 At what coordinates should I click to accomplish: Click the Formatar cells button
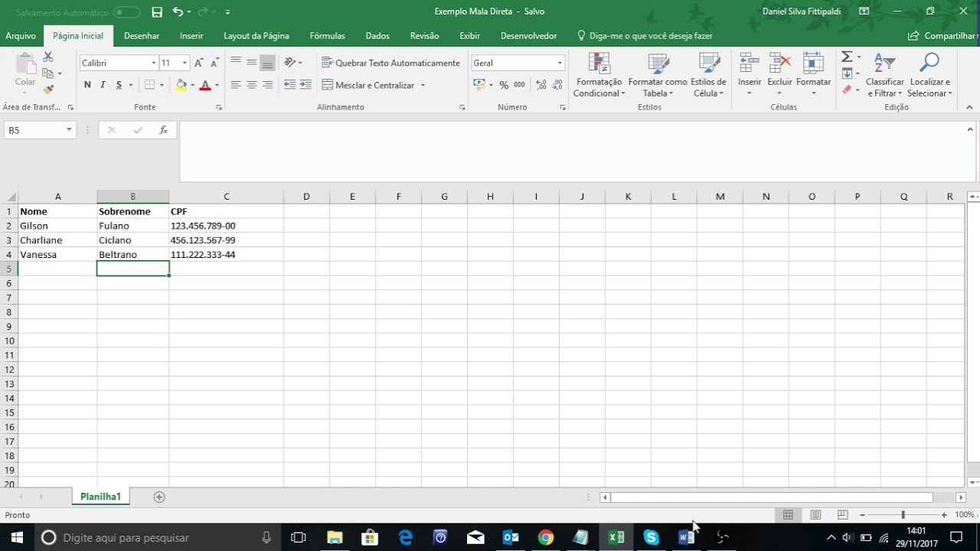click(x=813, y=75)
